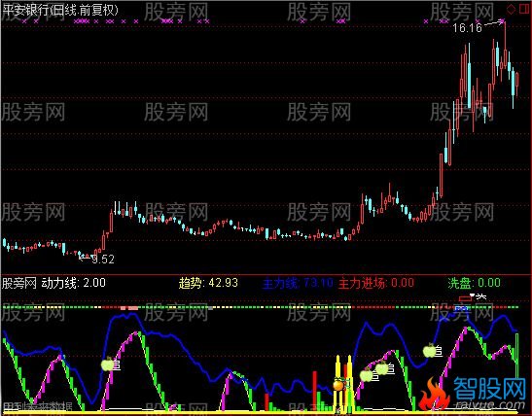Click the red split-square icon at top right
Screen dimensions: 532x416
[x=524, y=9]
